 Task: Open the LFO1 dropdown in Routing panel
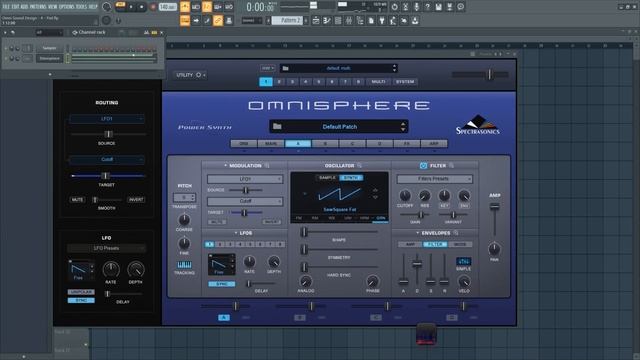coord(107,119)
